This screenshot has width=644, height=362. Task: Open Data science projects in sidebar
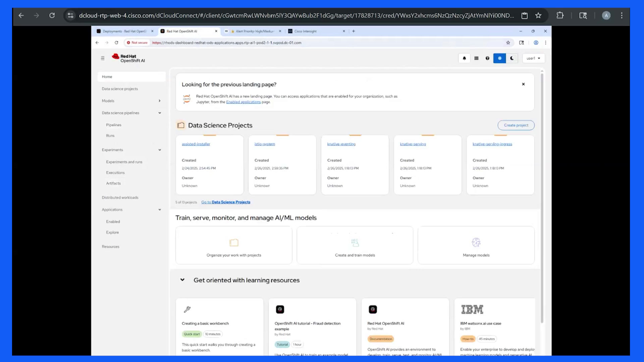click(x=131, y=89)
